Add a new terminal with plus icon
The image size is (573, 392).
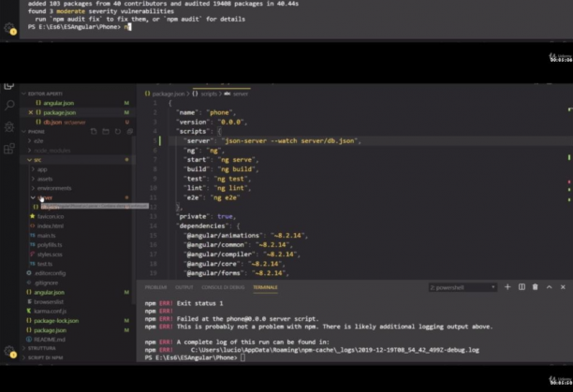click(x=507, y=287)
